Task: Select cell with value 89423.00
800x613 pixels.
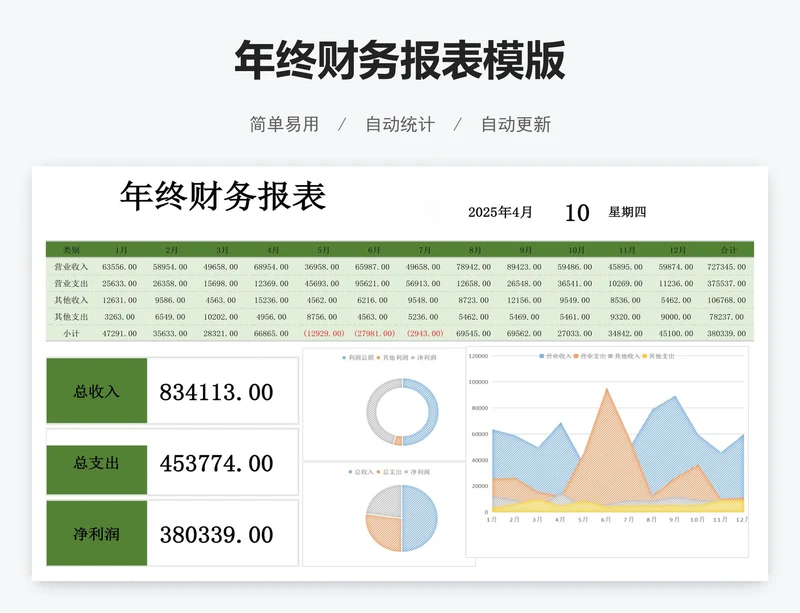Action: (x=524, y=266)
